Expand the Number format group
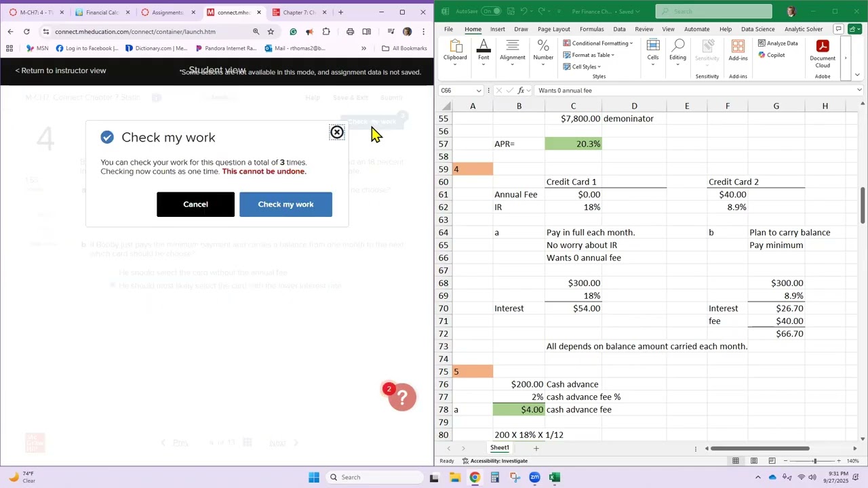Viewport: 868px width, 488px height. (543, 52)
